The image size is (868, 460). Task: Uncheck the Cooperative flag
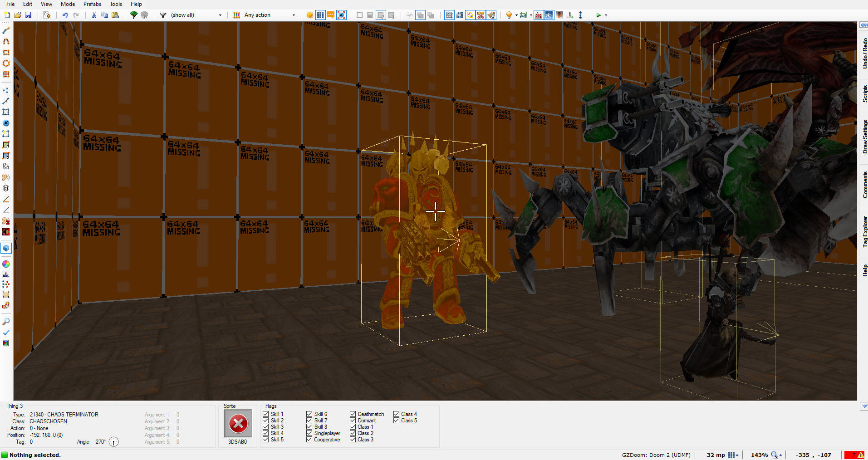[x=309, y=439]
